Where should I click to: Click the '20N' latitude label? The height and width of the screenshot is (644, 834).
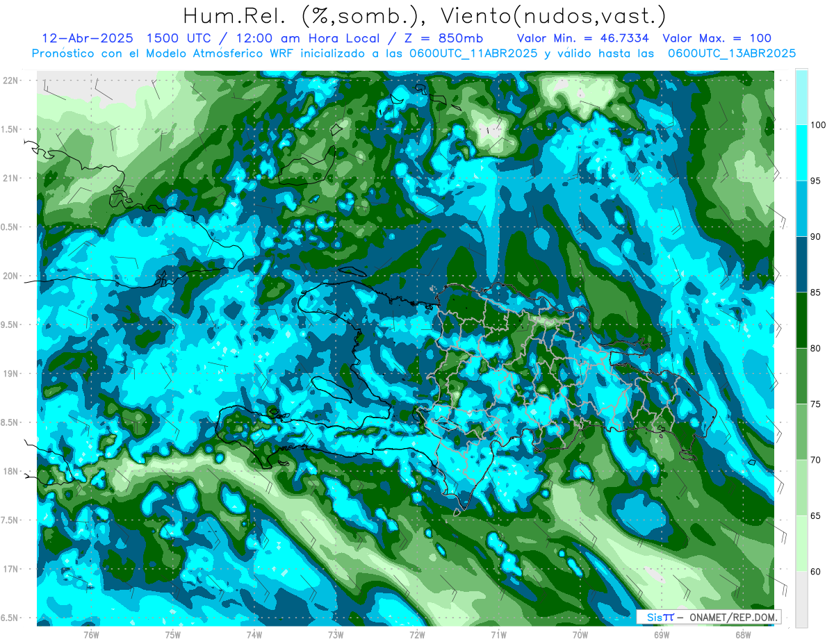coord(10,276)
